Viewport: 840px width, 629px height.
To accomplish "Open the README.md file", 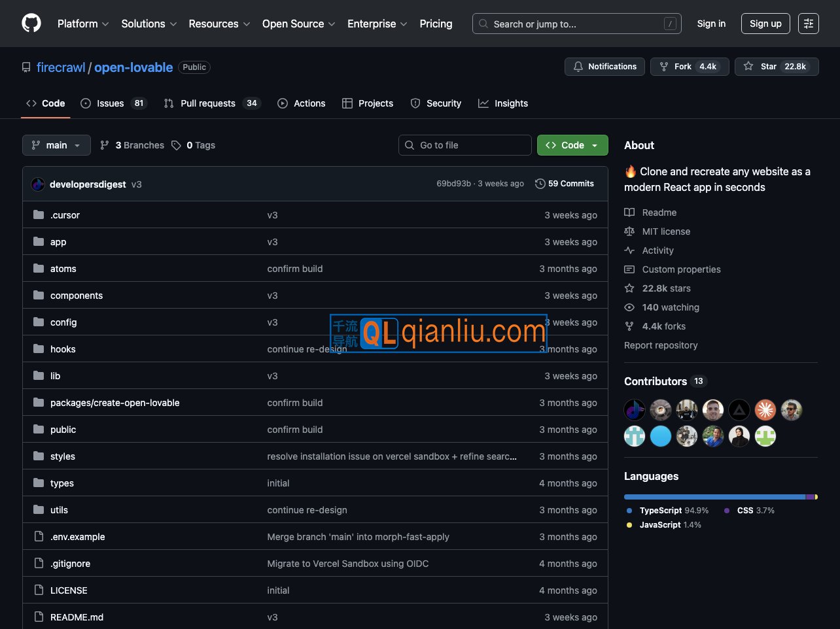I will point(77,617).
